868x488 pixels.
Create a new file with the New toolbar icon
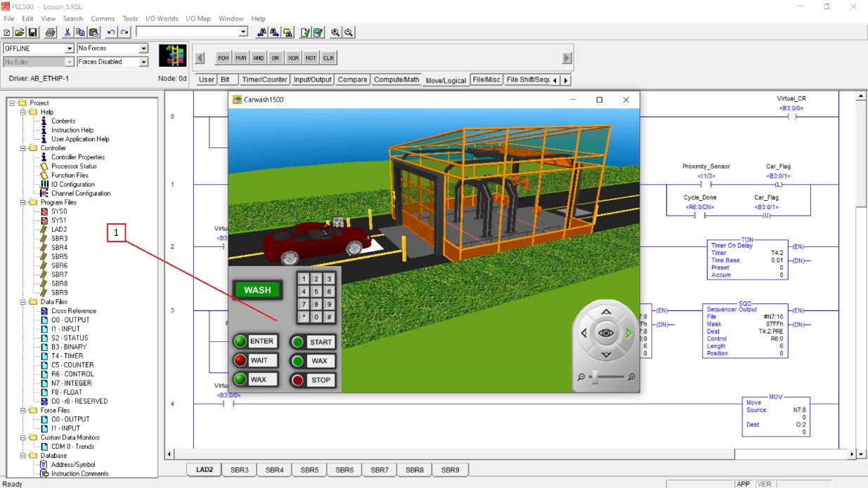[7, 32]
